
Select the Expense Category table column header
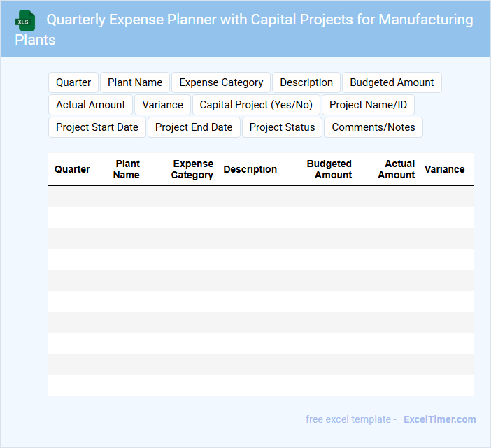192,169
